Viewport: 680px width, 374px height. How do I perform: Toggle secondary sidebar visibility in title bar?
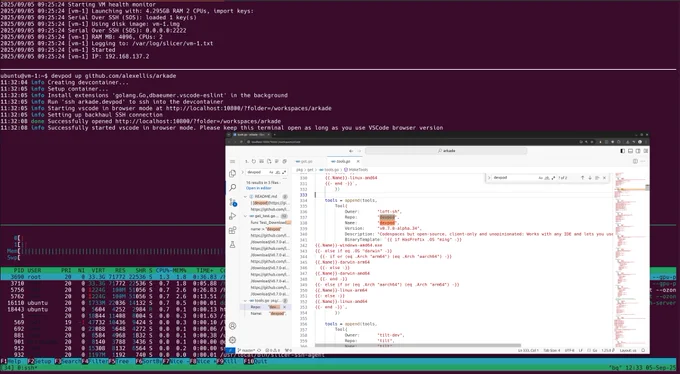point(638,151)
